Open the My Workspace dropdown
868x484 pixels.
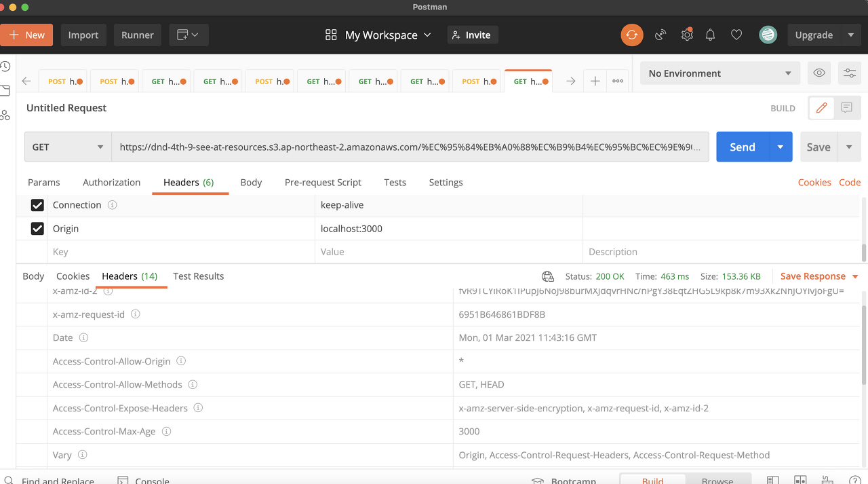[378, 35]
